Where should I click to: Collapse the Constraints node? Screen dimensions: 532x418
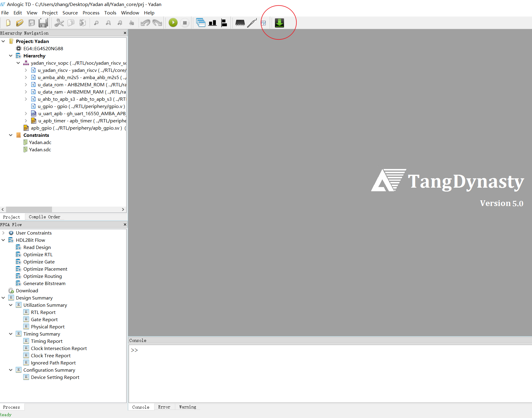click(x=11, y=135)
